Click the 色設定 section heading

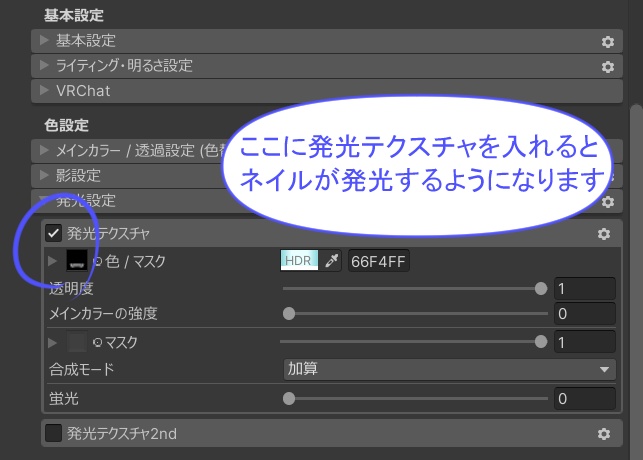66,125
